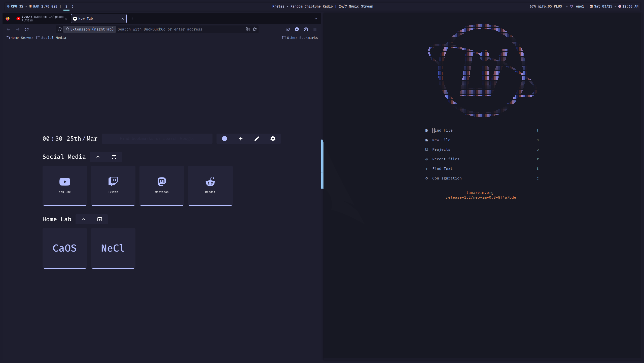The image size is (644, 363).
Task: Open the Twitch tile
Action: pyautogui.click(x=113, y=186)
